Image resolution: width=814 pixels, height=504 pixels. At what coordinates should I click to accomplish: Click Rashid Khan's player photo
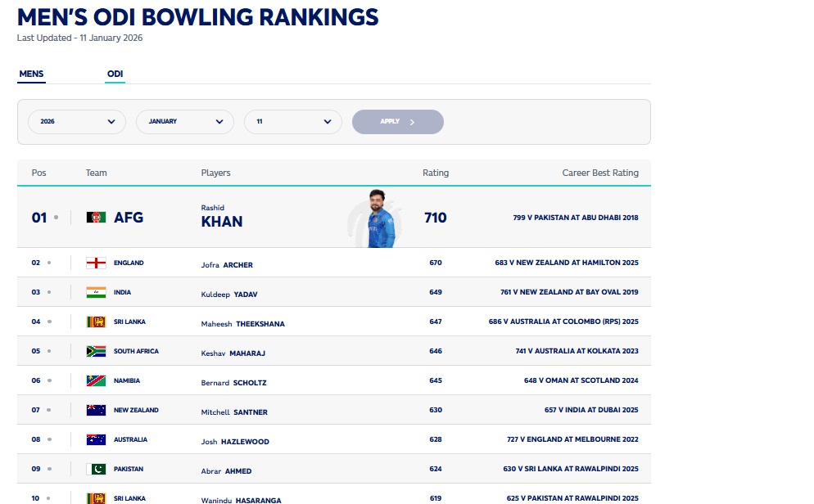[379, 218]
